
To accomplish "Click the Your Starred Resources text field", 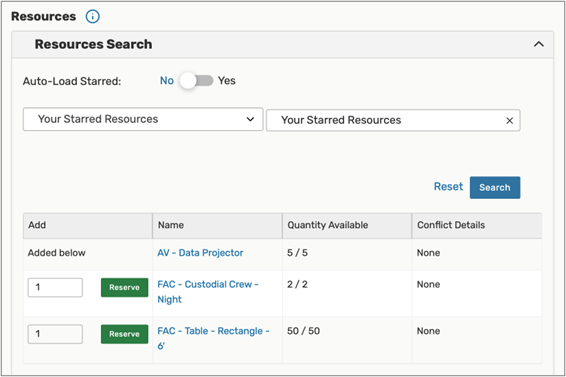I will [393, 120].
